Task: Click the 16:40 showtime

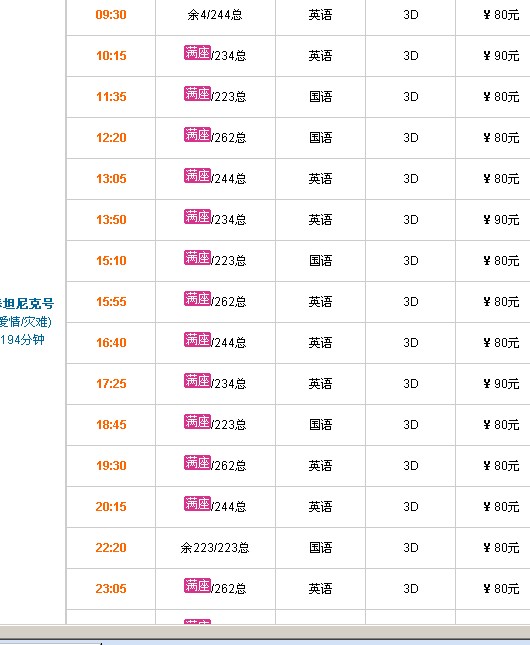Action: click(111, 343)
